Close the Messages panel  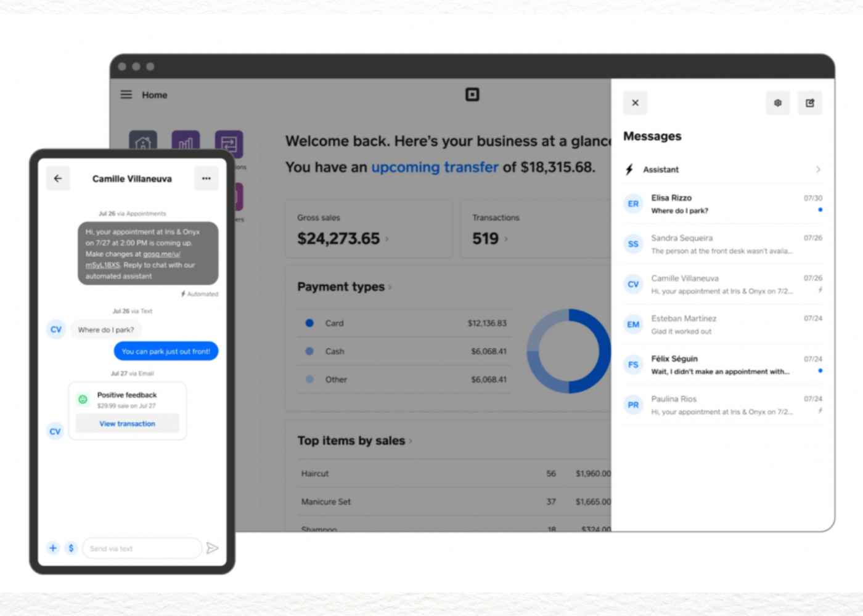[635, 103]
